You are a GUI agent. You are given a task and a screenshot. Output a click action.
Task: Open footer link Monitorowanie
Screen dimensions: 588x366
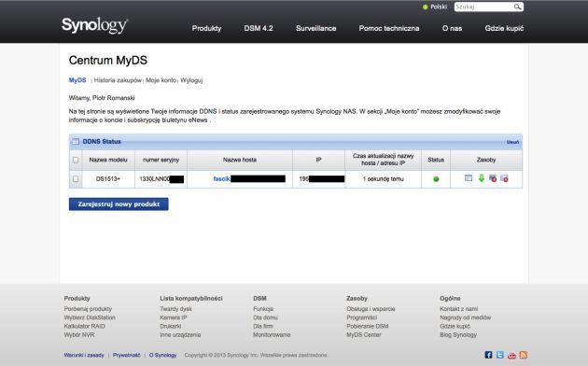pos(272,335)
